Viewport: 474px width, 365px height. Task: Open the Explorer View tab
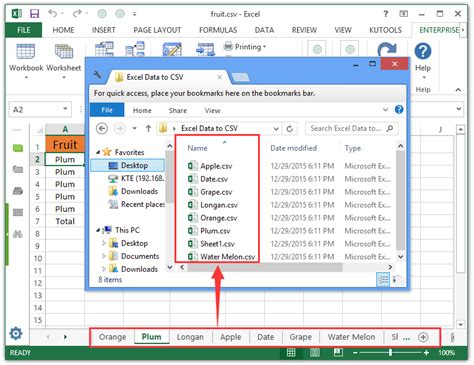(212, 110)
